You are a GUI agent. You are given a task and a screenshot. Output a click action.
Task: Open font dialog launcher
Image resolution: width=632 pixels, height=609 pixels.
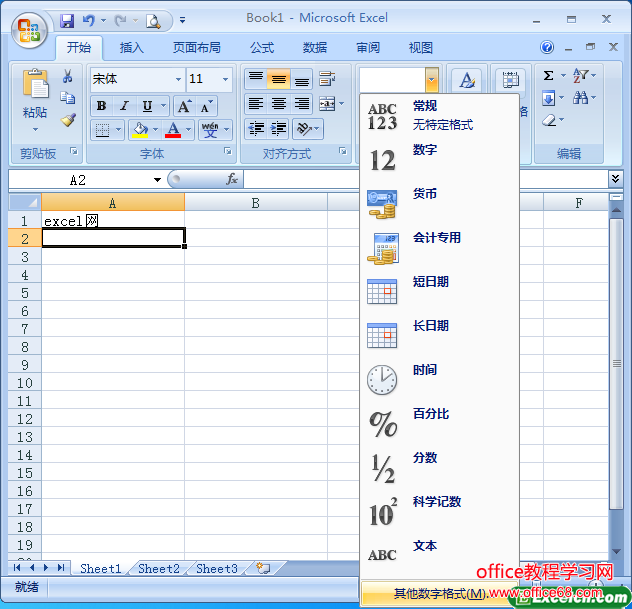point(228,151)
